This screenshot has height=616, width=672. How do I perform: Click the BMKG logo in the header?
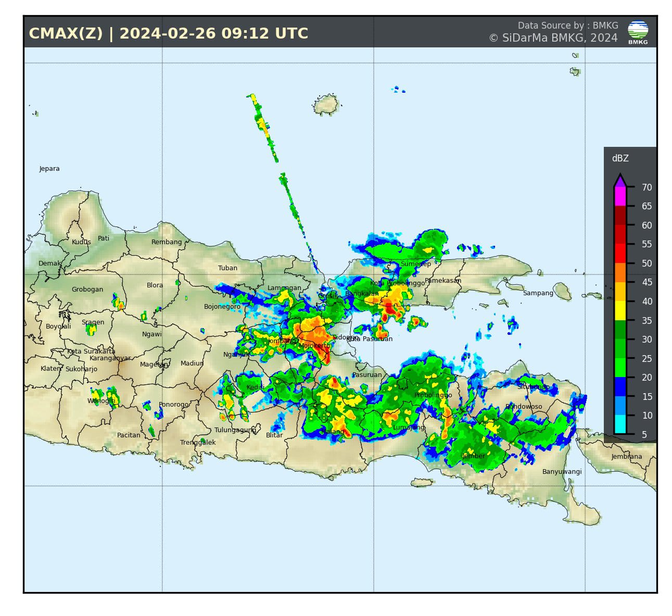coord(638,32)
